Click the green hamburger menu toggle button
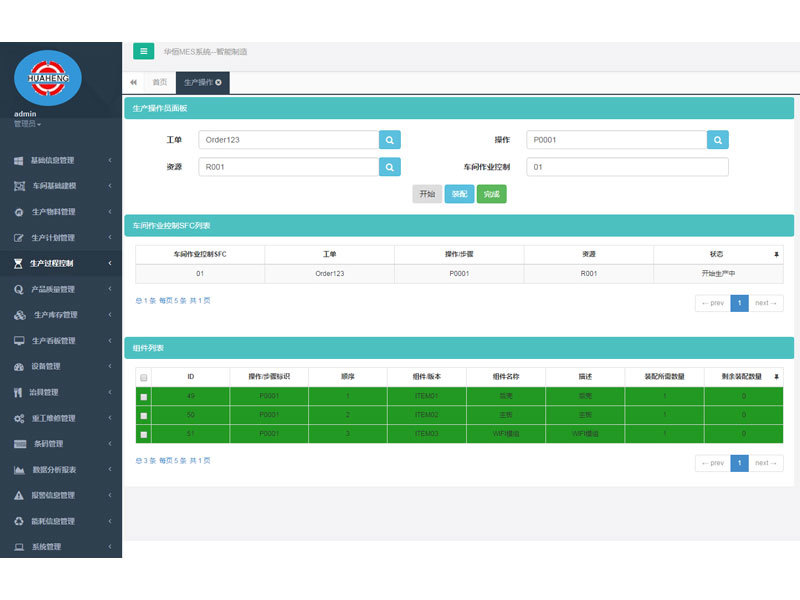The image size is (800, 600). [144, 51]
